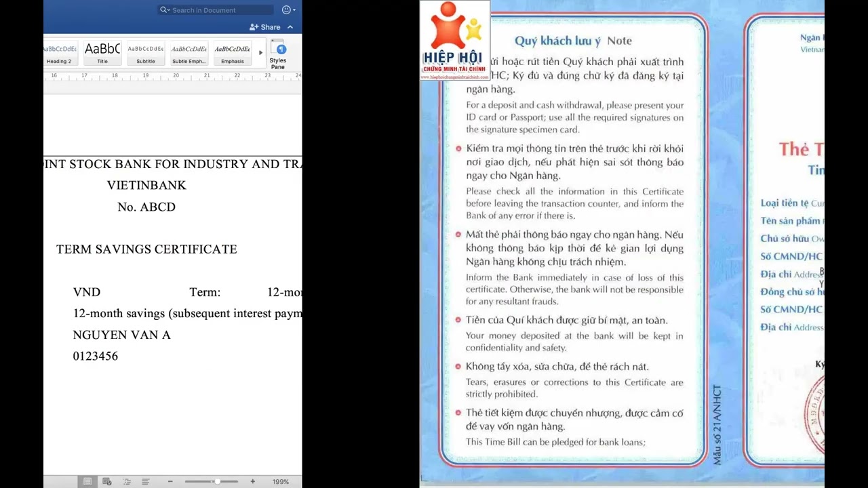Apply the Subtle Emphasis style

click(x=189, y=54)
